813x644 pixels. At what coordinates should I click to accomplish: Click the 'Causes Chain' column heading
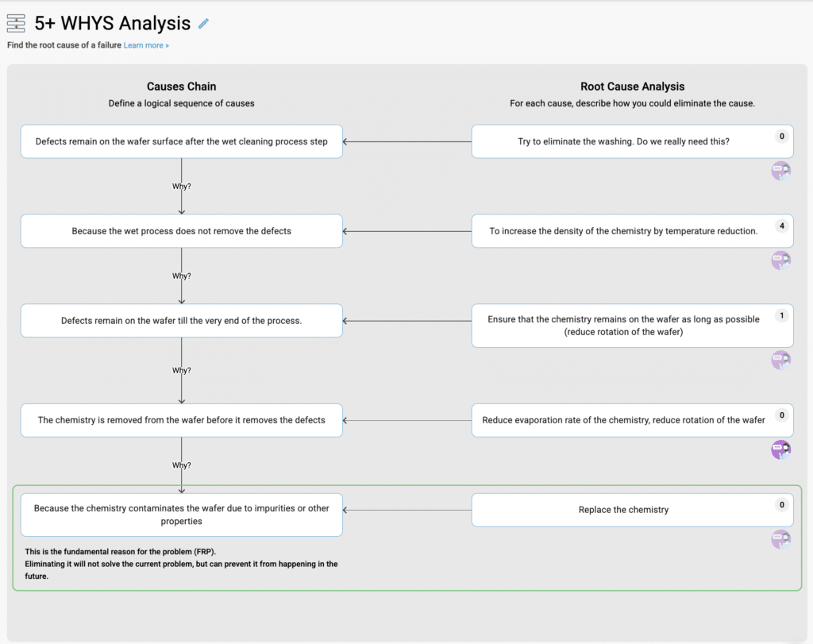click(182, 87)
